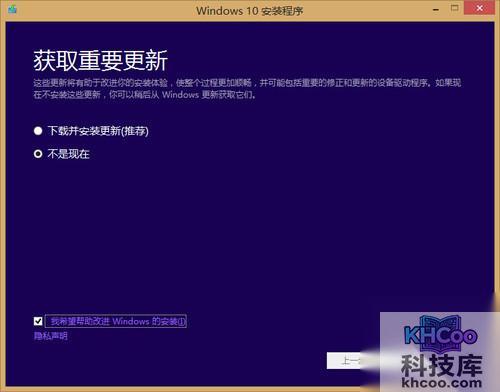Minimize the Windows 10 安装程序 window
The height and width of the screenshot is (392, 500).
pos(436,9)
